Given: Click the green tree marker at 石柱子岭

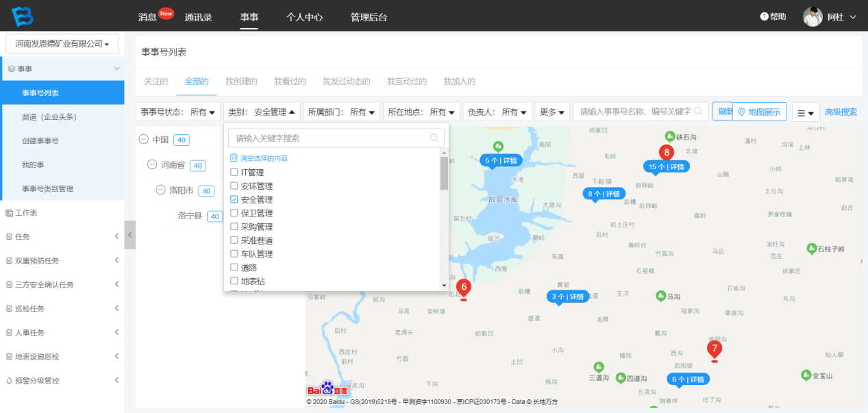Looking at the screenshot, I should pyautogui.click(x=812, y=248).
